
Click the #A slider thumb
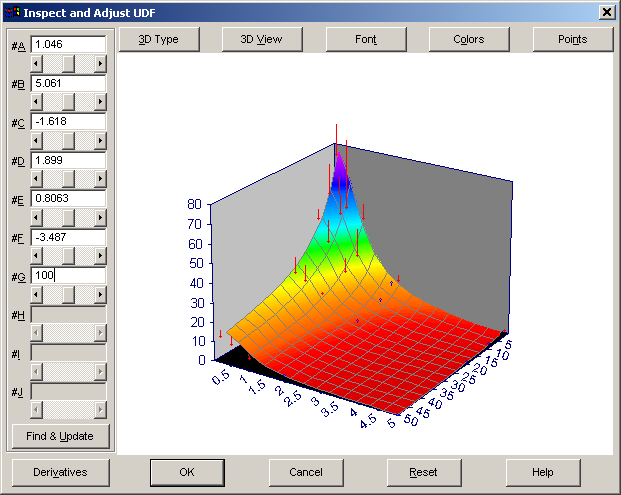[x=68, y=63]
